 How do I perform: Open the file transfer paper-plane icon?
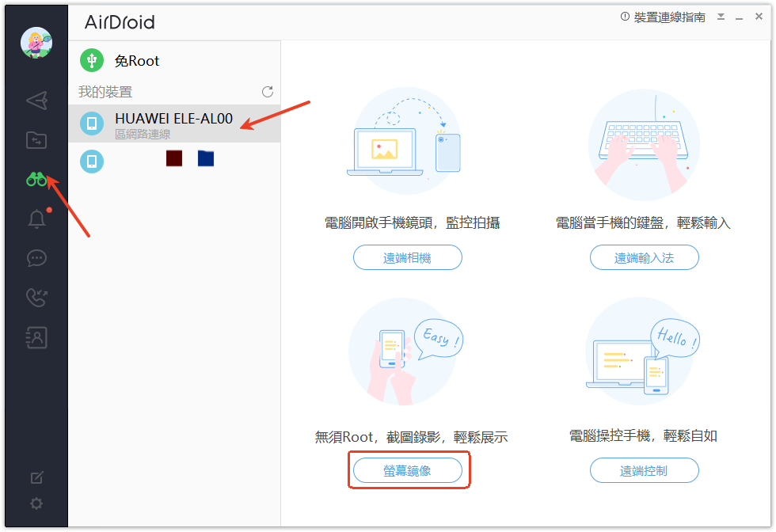pos(36,101)
